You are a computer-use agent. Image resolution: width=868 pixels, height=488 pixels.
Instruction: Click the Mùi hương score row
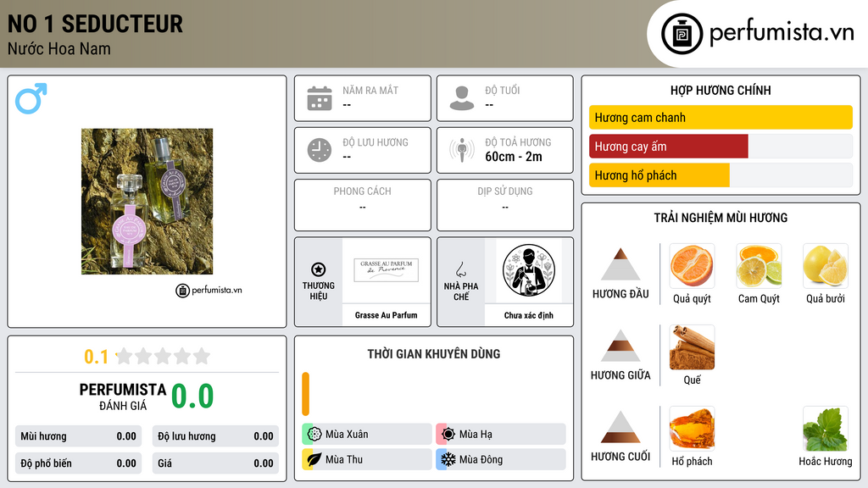78,436
